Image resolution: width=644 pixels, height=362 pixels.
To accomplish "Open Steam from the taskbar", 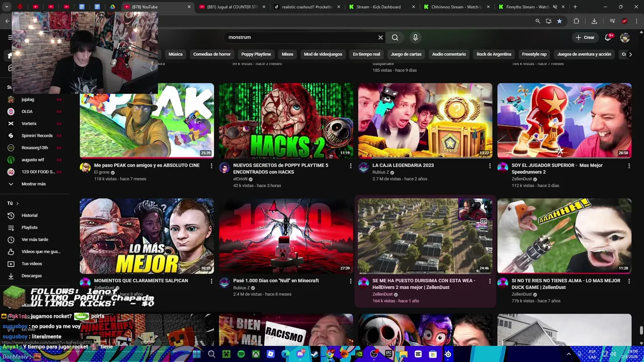I will coord(315,354).
